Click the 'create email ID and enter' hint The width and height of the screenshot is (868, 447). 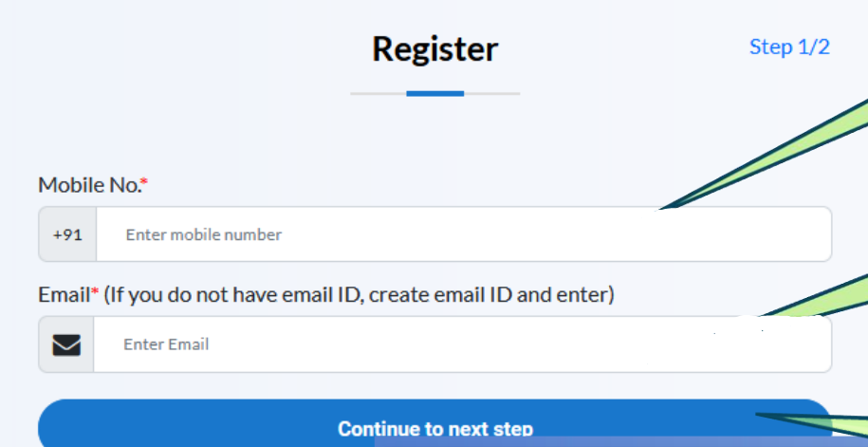[x=491, y=294]
